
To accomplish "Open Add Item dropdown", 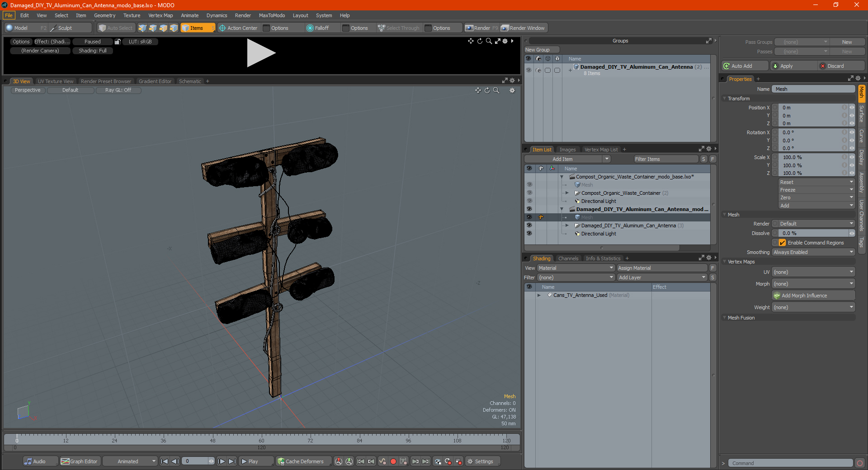I will 568,159.
